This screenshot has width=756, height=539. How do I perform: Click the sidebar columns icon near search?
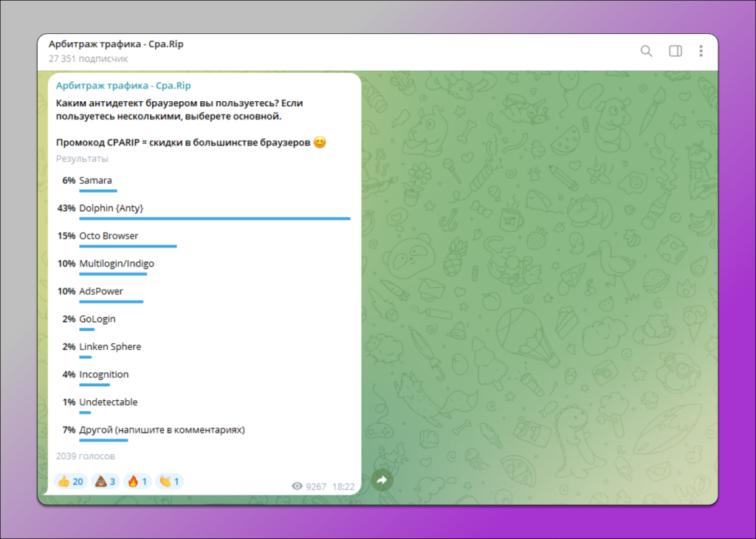675,51
